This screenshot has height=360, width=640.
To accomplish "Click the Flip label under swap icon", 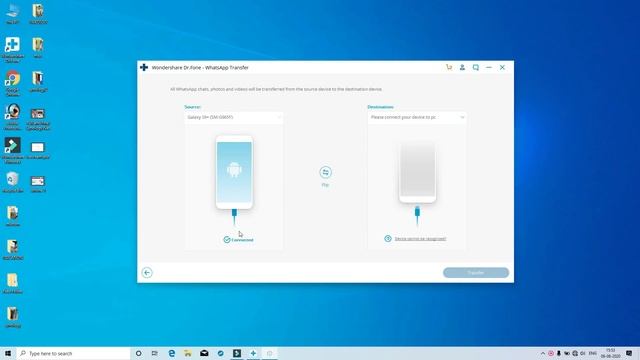I will [x=325, y=185].
